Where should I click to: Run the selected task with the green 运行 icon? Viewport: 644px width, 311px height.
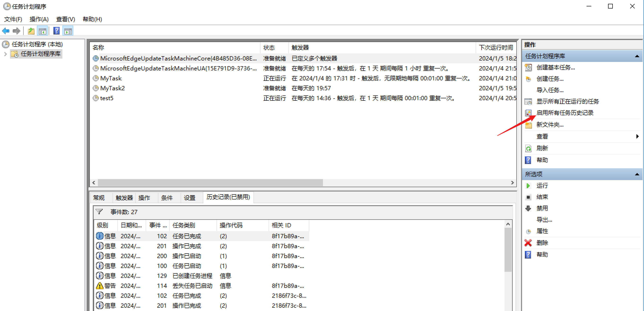tap(528, 186)
